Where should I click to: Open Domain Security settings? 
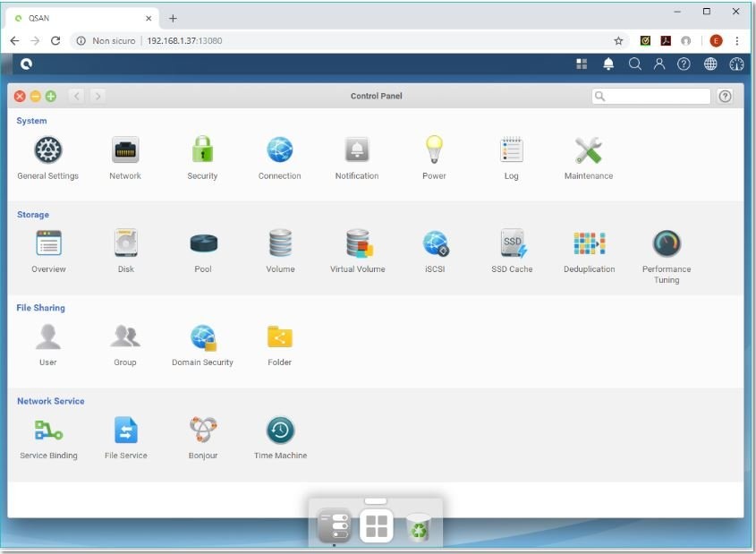coord(203,337)
